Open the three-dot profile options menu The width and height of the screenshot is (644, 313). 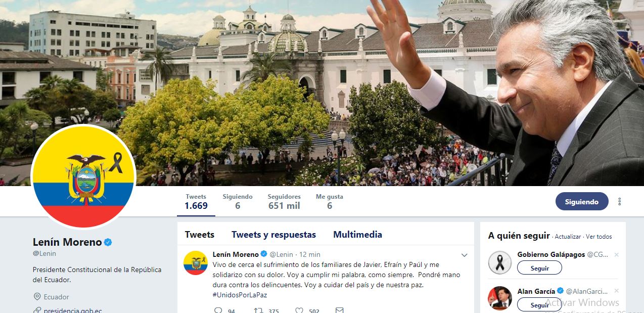tap(619, 202)
